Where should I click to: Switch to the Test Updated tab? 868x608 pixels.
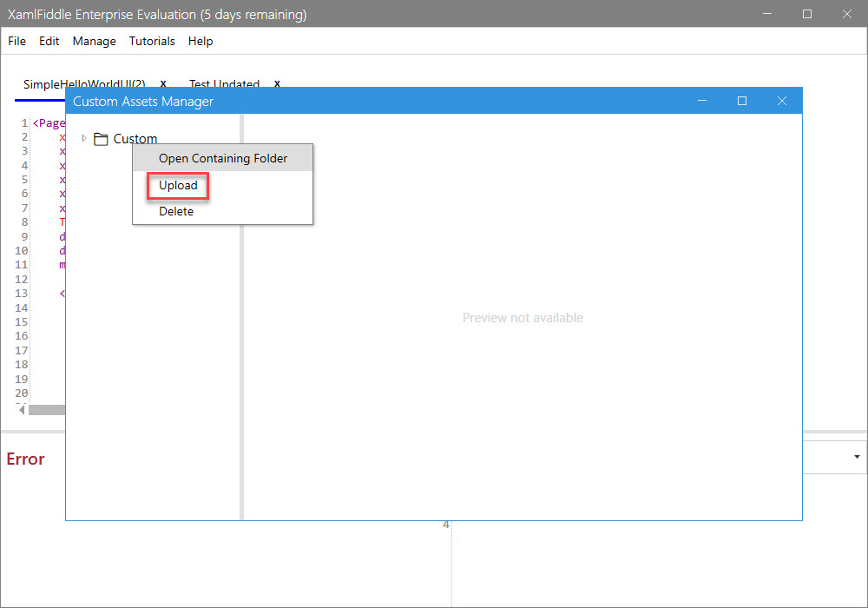pyautogui.click(x=224, y=84)
